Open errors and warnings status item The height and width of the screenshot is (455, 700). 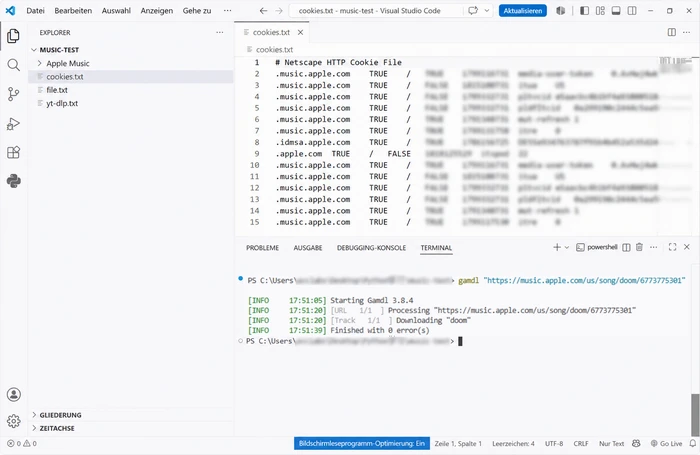[x=22, y=443]
